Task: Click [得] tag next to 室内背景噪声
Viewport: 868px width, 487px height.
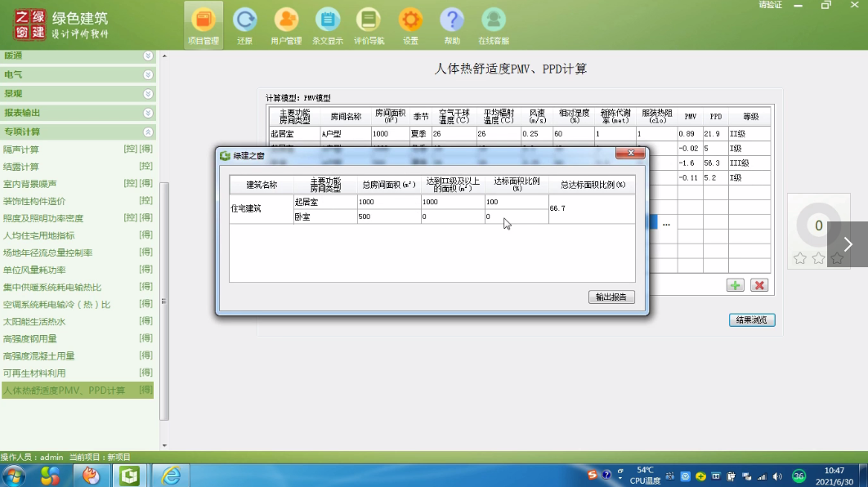Action: tap(146, 183)
